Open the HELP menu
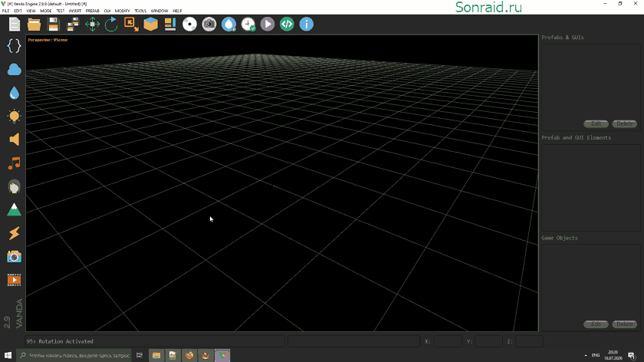The image size is (644, 362). pyautogui.click(x=177, y=11)
